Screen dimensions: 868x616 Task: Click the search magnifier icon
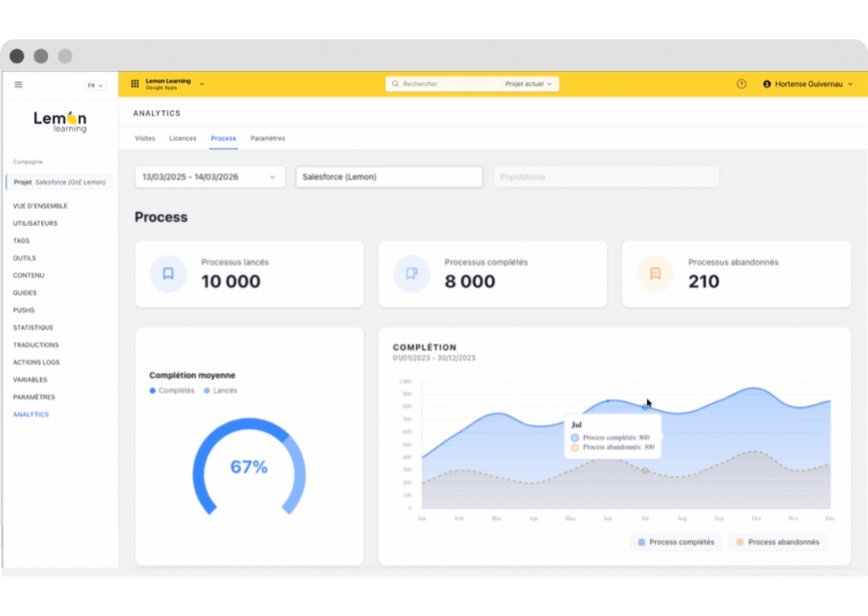[x=395, y=84]
